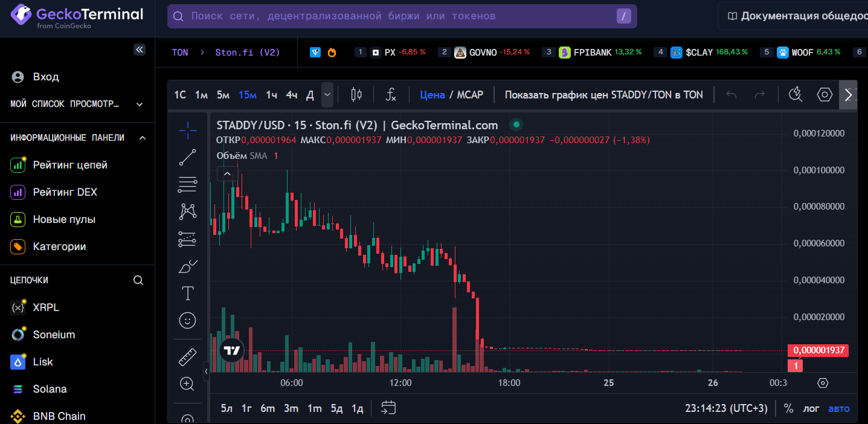Open the indicators fx menu
868x424 pixels.
point(391,94)
